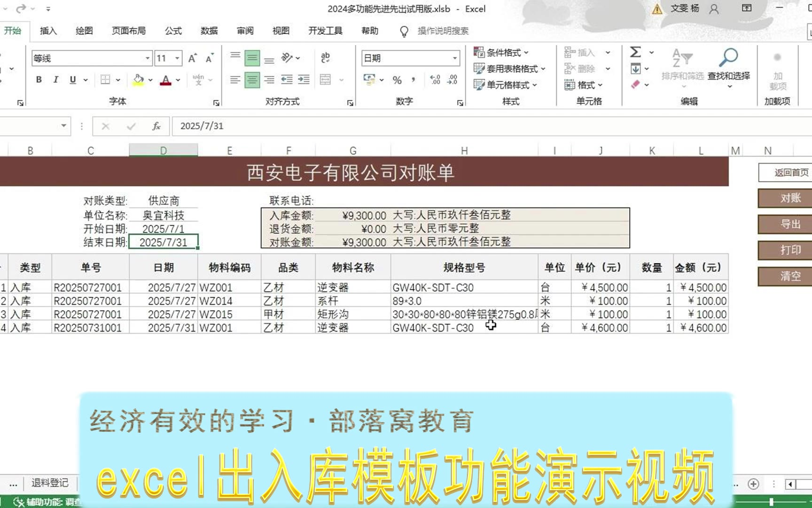Decrease the indent level

coord(287,79)
